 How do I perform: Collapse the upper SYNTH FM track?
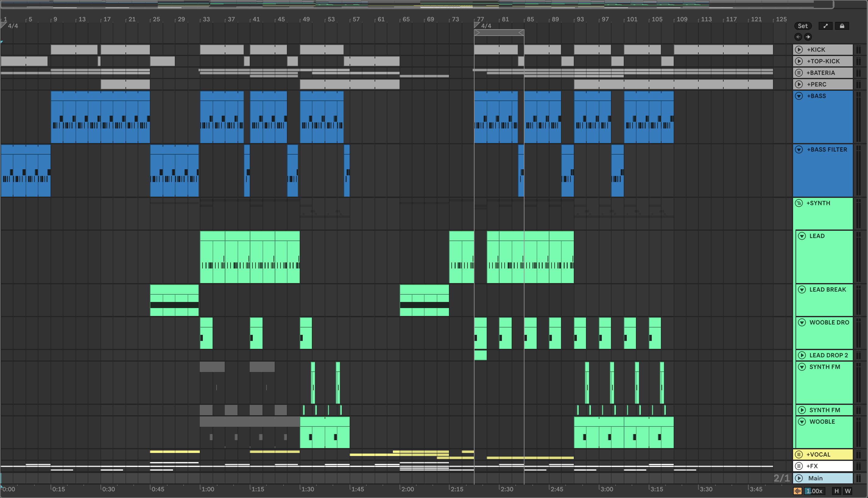coord(802,367)
